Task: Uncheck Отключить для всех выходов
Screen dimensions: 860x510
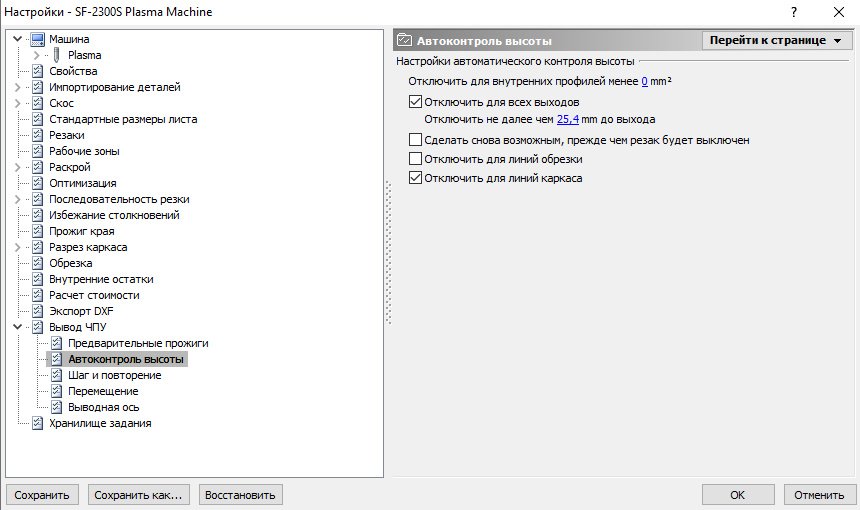Action: (415, 102)
